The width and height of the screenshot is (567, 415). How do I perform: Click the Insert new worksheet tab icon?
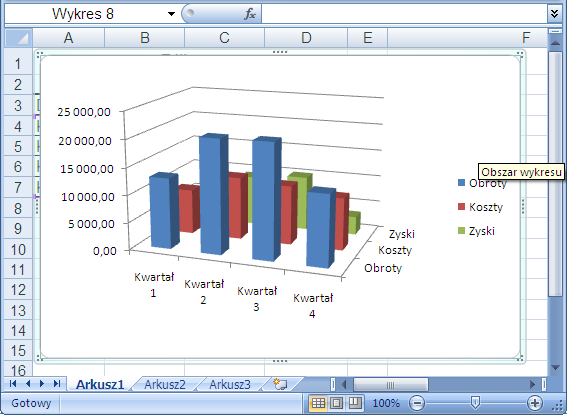point(280,384)
